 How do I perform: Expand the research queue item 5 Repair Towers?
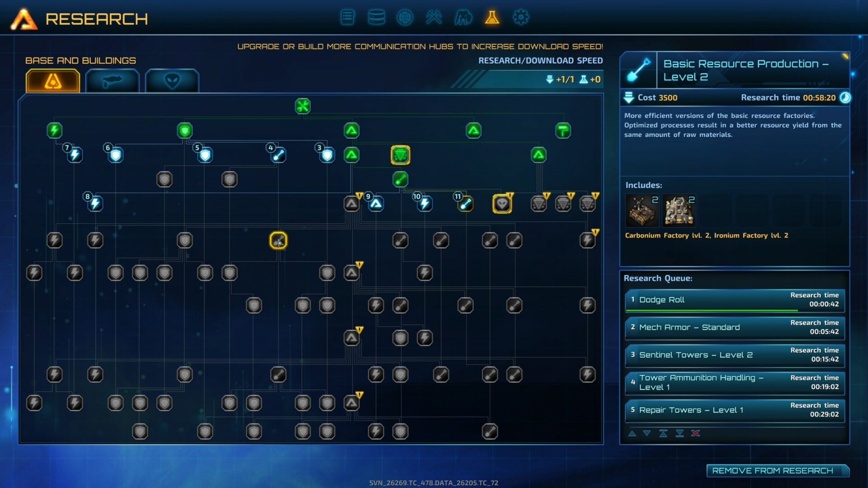(733, 409)
